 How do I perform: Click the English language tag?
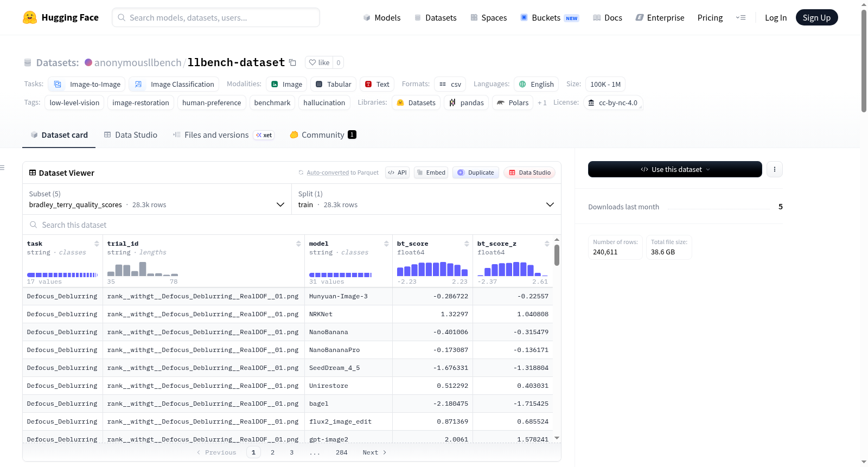537,84
